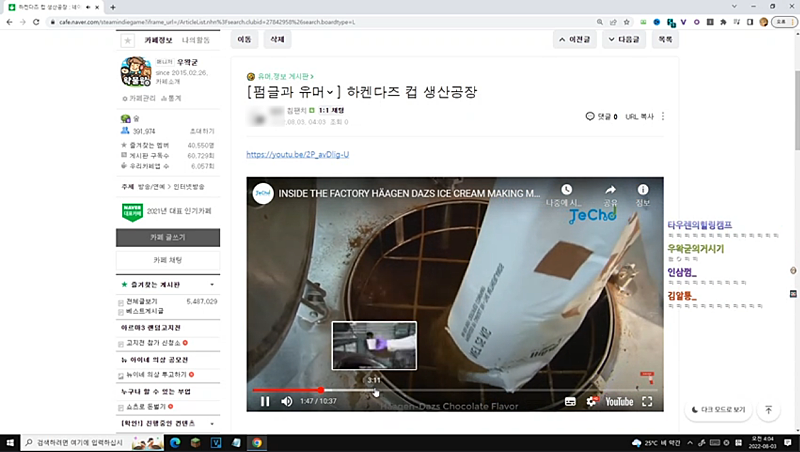This screenshot has height=452, width=800.
Task: Click the JeChd channel avatar in video
Action: click(x=263, y=193)
